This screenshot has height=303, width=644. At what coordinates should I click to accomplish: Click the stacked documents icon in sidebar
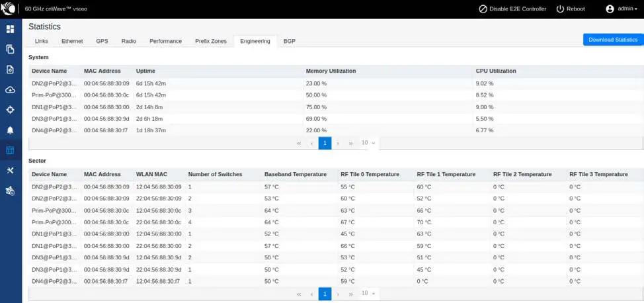[11, 50]
